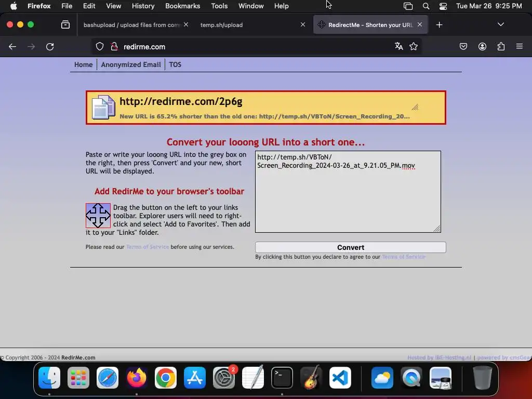
Task: Open Control Center in menu bar
Action: pos(443,6)
